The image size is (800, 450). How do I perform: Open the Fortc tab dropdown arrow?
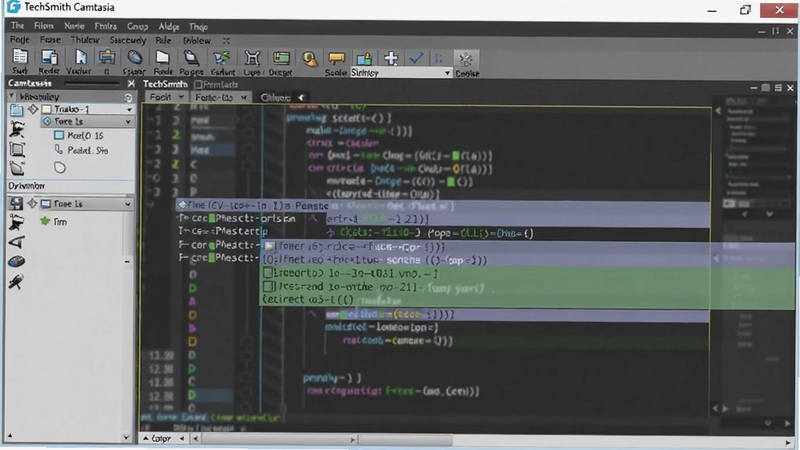coord(244,97)
